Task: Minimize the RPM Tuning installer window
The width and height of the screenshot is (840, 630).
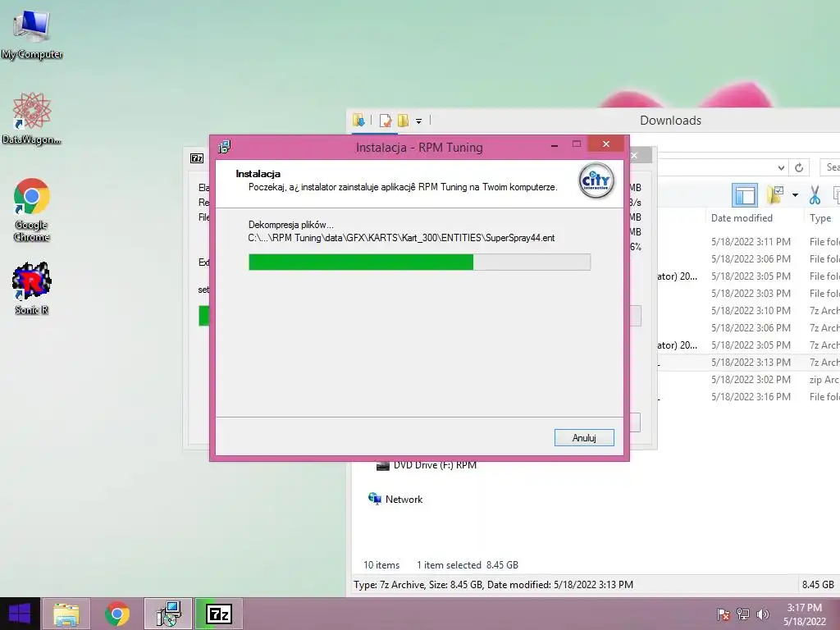Action: (x=555, y=144)
